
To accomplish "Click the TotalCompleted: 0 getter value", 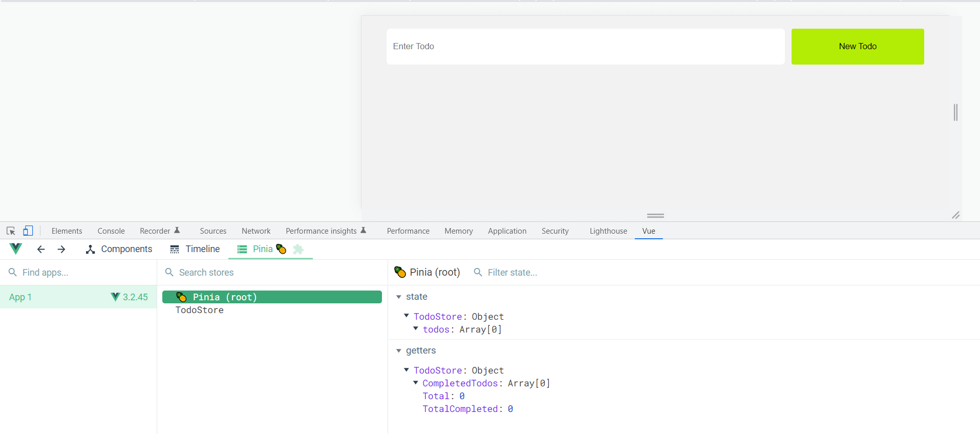I will point(467,409).
